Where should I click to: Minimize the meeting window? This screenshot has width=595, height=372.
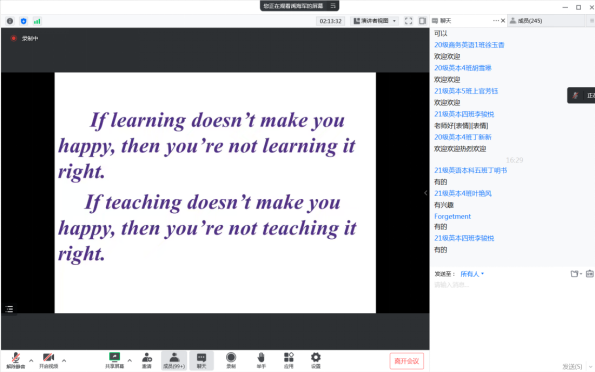coord(565,7)
